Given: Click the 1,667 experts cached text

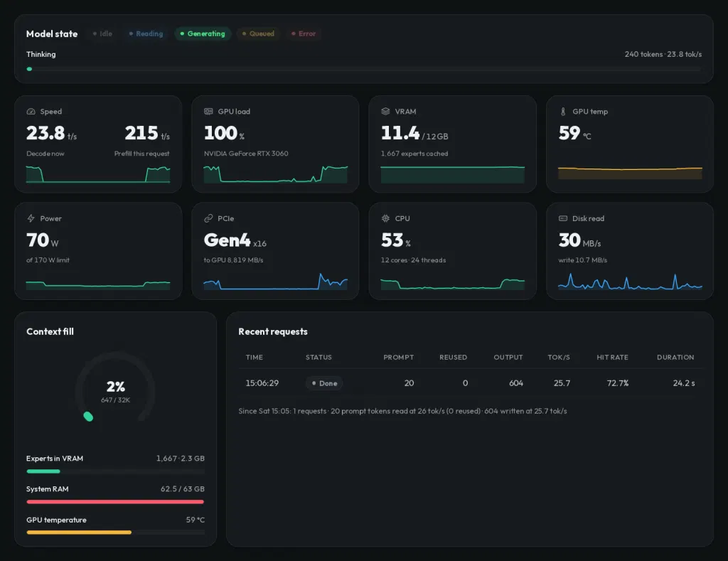Looking at the screenshot, I should (x=414, y=154).
